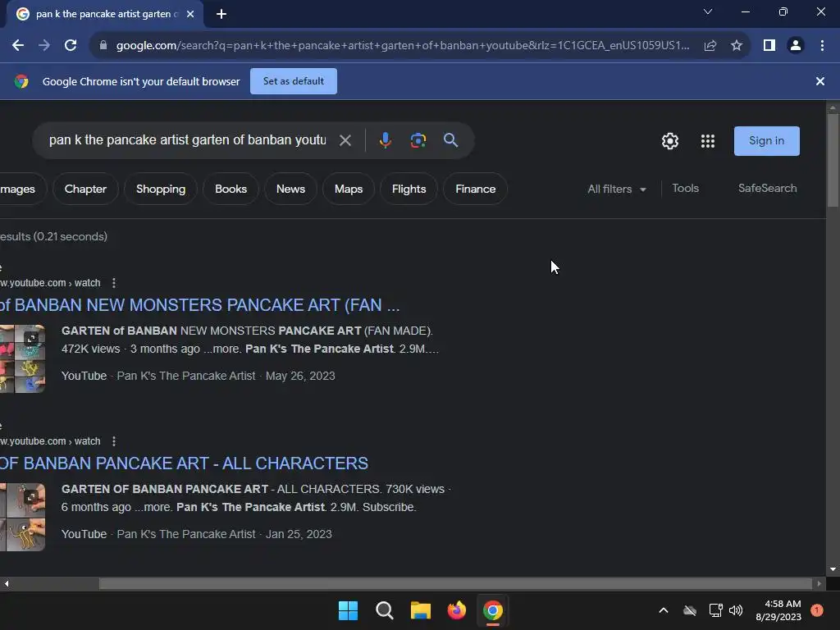Screen dimensions: 840x630
Task: Open the Chrome three-dot menu
Action: click(x=822, y=46)
